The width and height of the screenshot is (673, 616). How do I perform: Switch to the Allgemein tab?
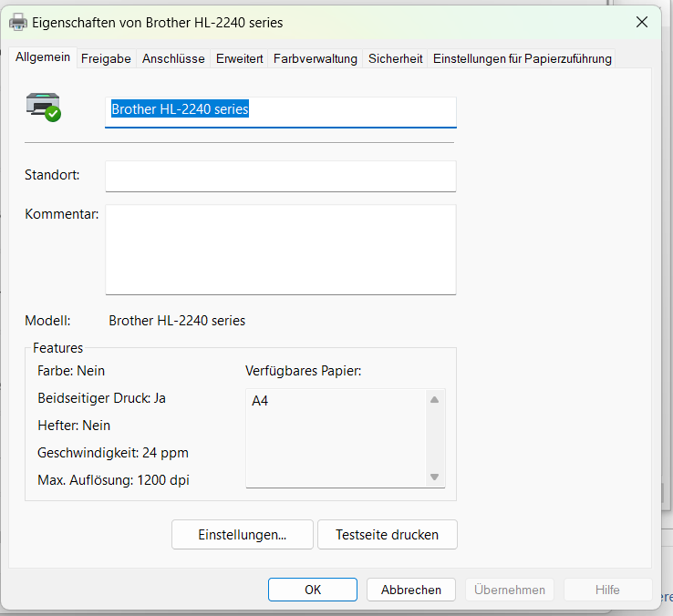(x=43, y=57)
